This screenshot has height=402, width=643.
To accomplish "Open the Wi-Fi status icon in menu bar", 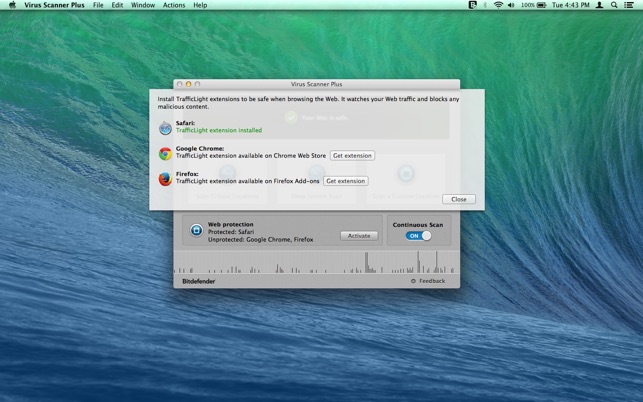I will click(x=498, y=5).
